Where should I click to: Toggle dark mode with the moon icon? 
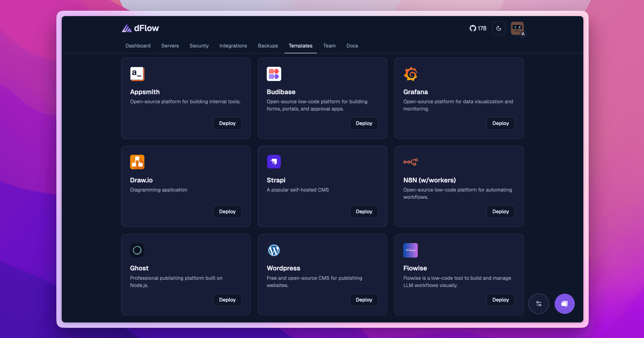[x=498, y=29]
